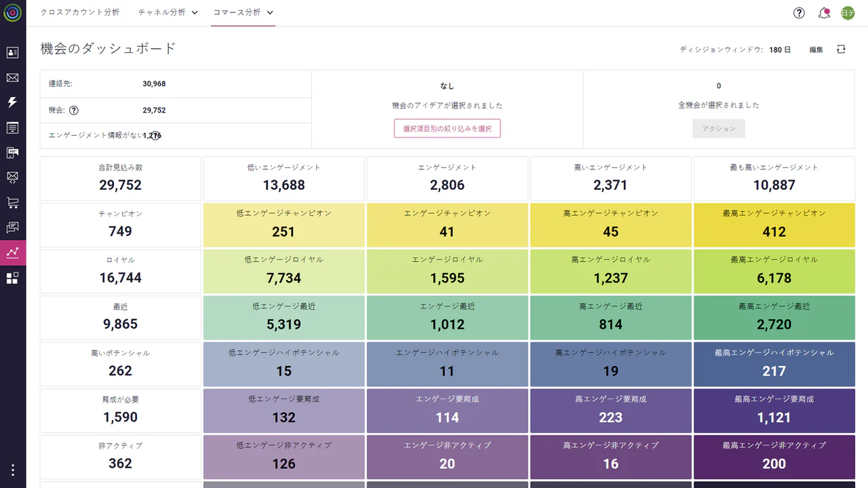Open the add-ons grid icon in sidebar

tap(12, 278)
